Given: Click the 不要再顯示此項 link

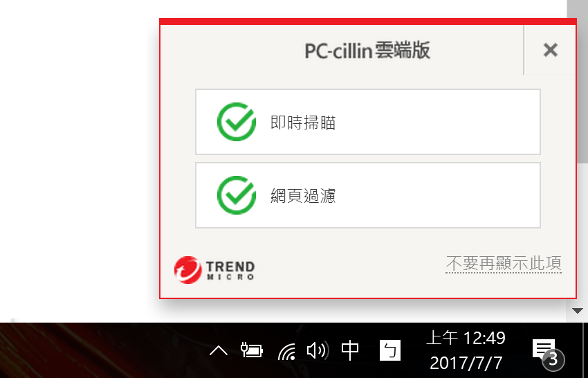Looking at the screenshot, I should (x=504, y=263).
